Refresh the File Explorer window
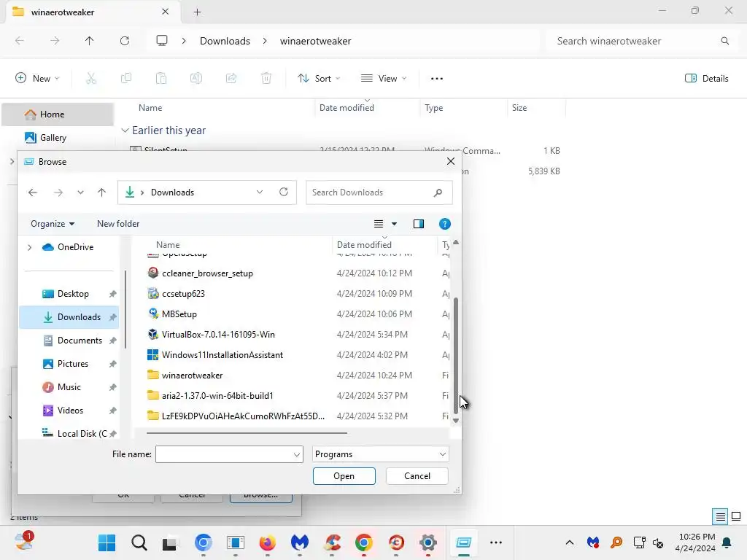 [x=125, y=41]
